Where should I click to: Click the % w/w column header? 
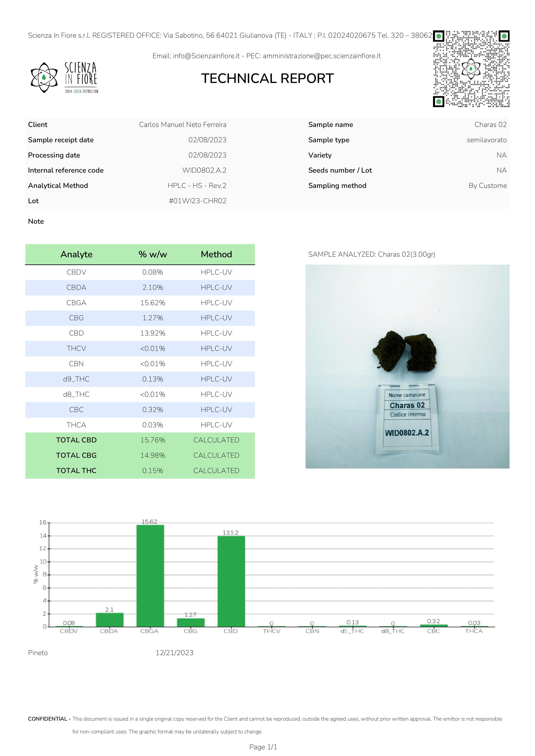tap(152, 254)
